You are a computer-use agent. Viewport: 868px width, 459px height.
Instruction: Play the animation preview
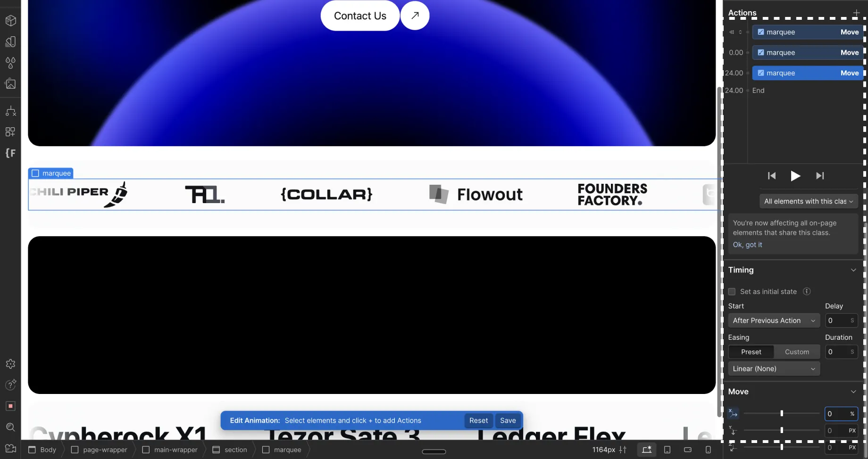795,176
